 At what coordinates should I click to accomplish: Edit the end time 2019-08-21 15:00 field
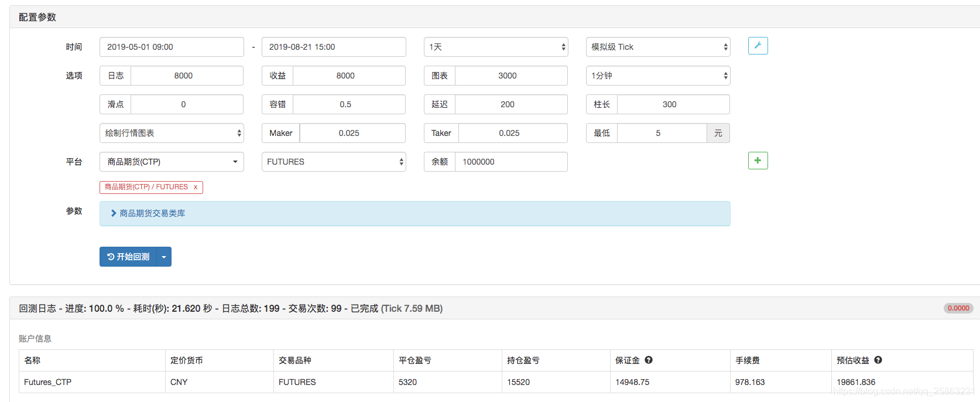(334, 47)
